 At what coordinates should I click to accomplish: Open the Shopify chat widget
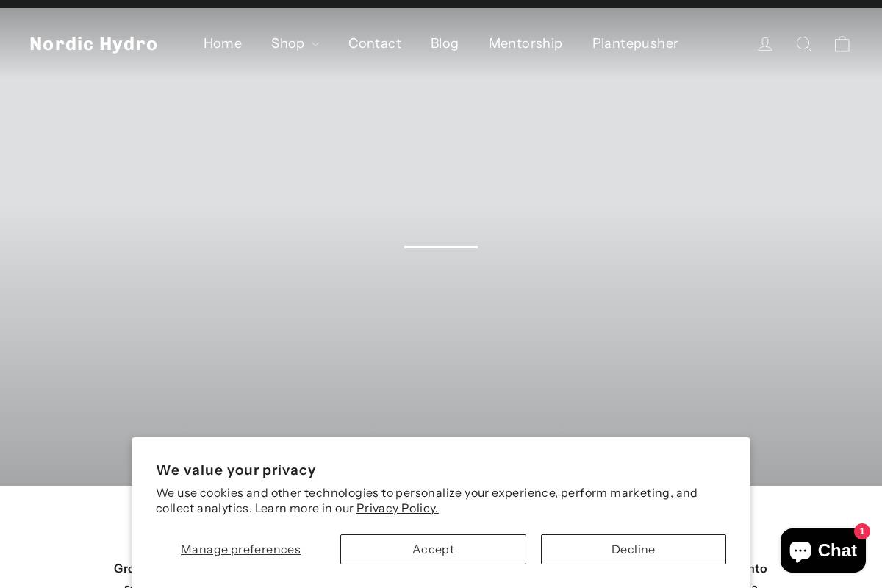pyautogui.click(x=822, y=551)
